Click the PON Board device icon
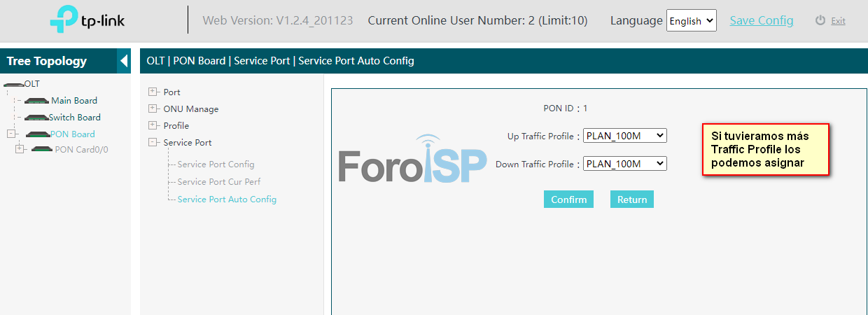The width and height of the screenshot is (868, 315). 37,134
